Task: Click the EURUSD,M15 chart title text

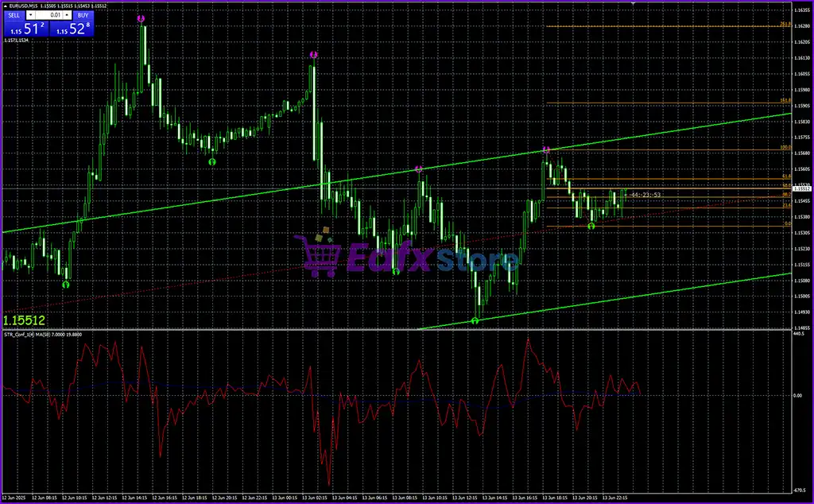Action: 24,6
